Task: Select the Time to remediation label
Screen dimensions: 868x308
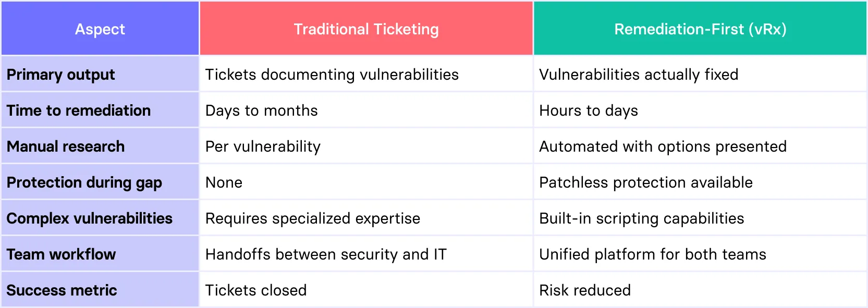Action: pyautogui.click(x=100, y=110)
